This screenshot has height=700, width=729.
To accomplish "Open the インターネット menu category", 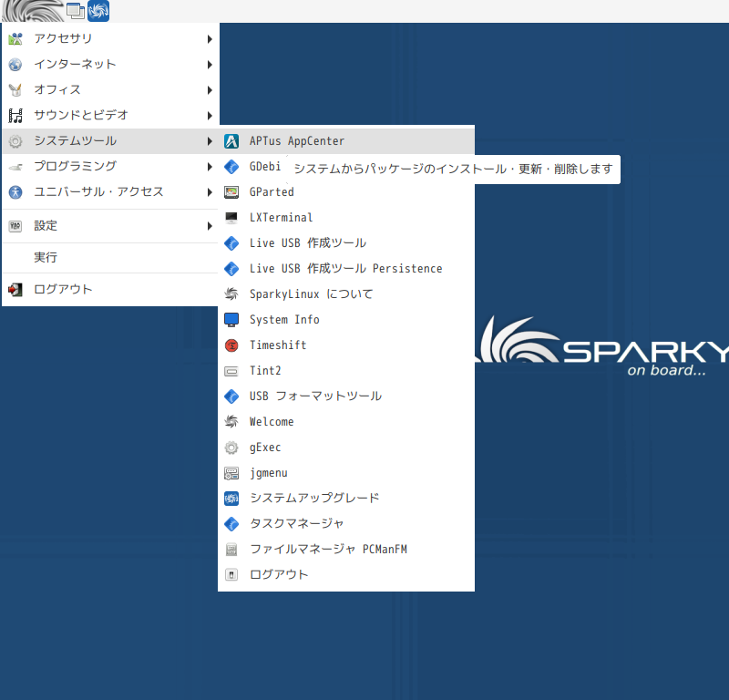I will (x=110, y=64).
